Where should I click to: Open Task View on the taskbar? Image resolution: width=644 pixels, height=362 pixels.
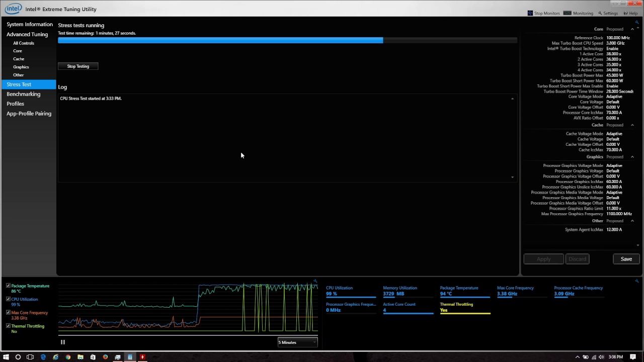[x=30, y=357]
